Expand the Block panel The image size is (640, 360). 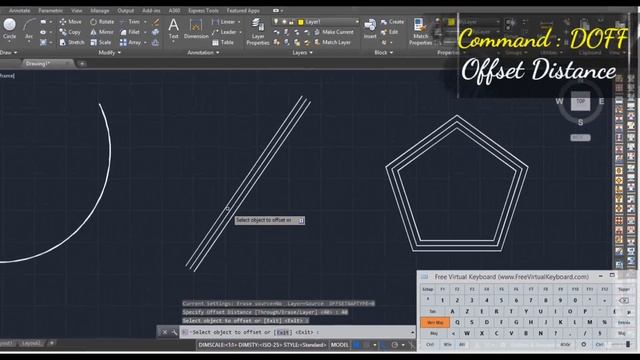[384, 52]
